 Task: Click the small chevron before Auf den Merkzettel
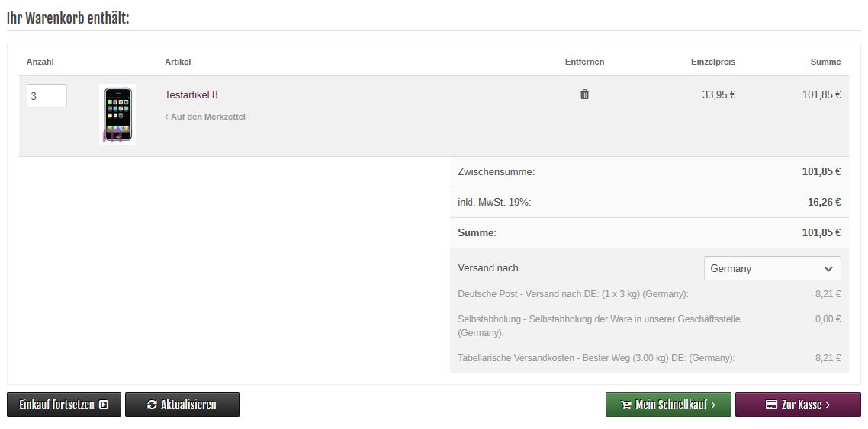pos(167,117)
